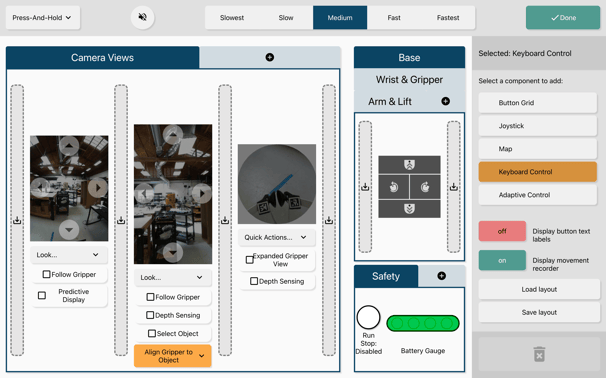Screen dimensions: 606x378
Task: Click the muted speaker icon
Action: tap(143, 17)
